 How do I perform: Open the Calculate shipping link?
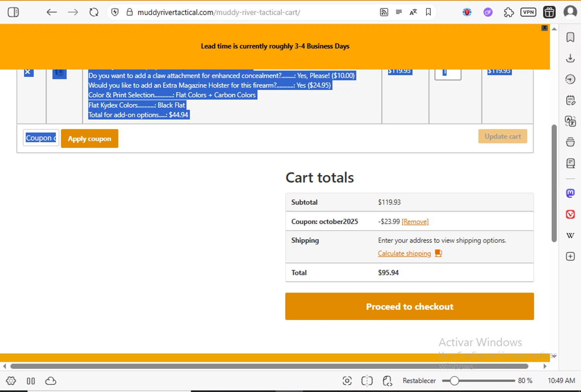[404, 253]
